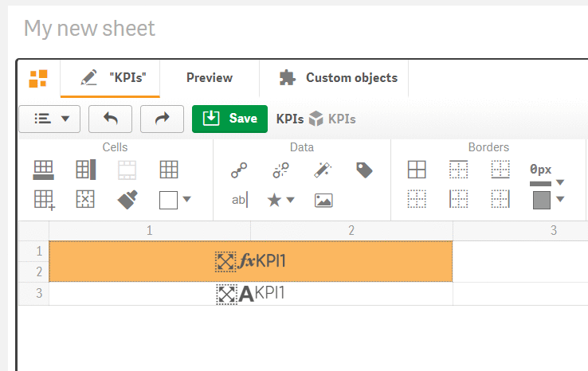Open the list menu dropdown
The width and height of the screenshot is (588, 371).
coord(50,119)
